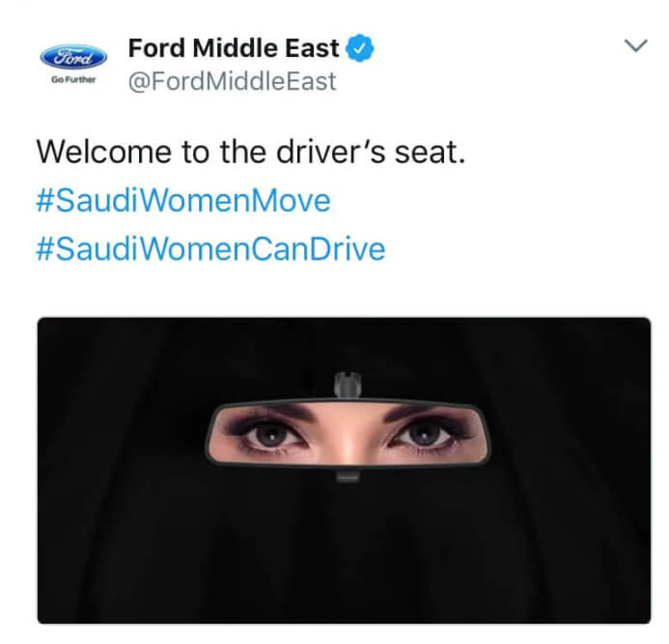Click the right eye in the mirror

click(425, 435)
